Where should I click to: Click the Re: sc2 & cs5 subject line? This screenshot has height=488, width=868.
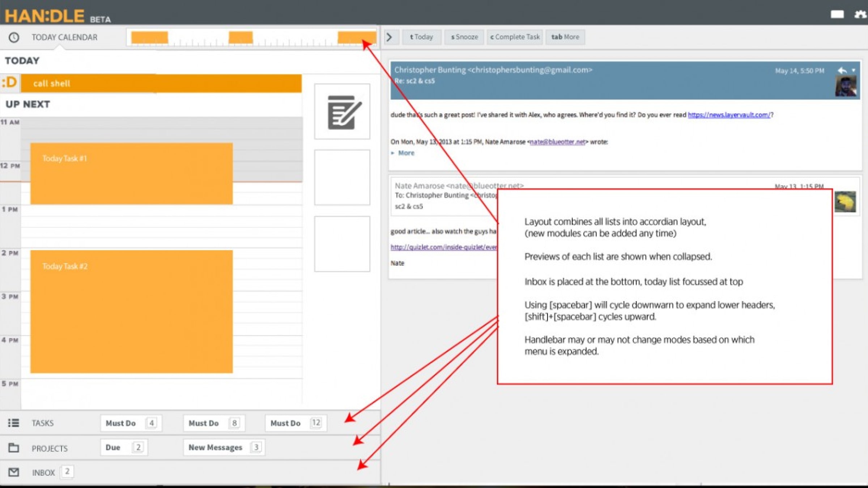[414, 81]
